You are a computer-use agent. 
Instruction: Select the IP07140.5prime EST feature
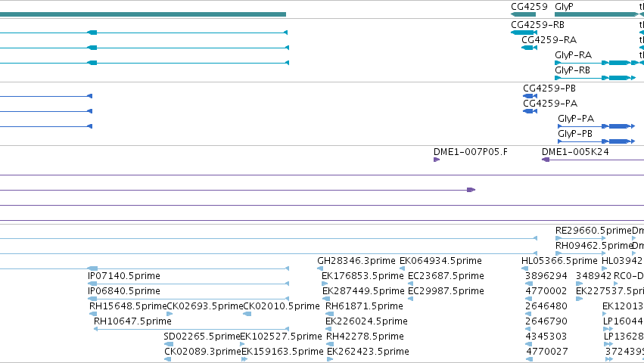188,284
